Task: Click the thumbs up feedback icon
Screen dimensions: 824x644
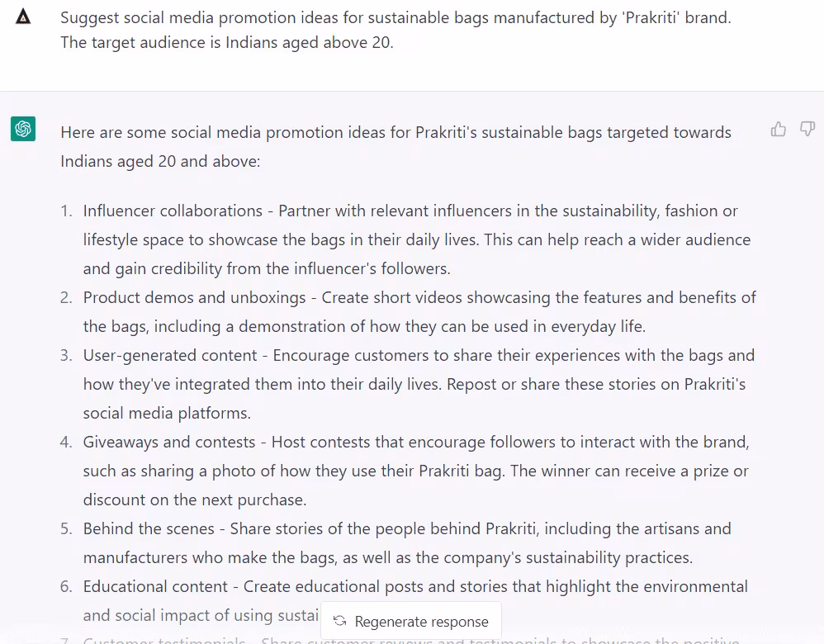Action: (x=778, y=129)
